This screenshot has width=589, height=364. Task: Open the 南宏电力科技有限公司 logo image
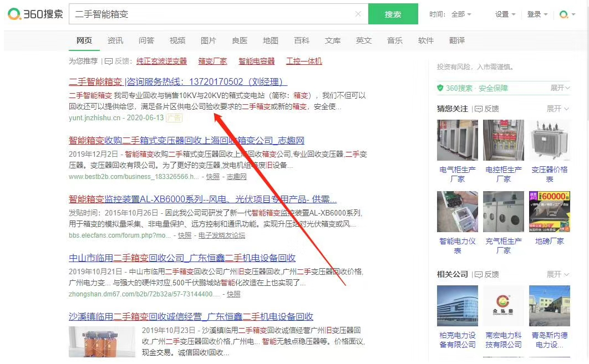(504, 306)
